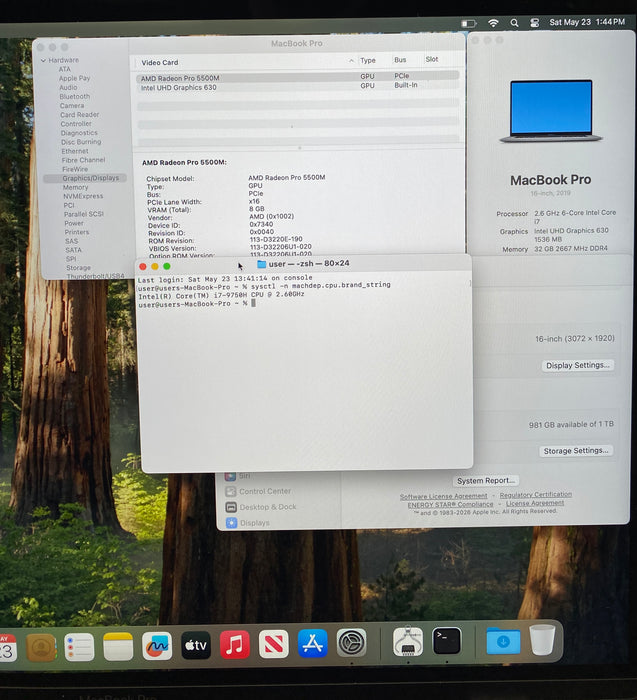
Task: Click the green zoom button on Terminal
Action: (167, 267)
